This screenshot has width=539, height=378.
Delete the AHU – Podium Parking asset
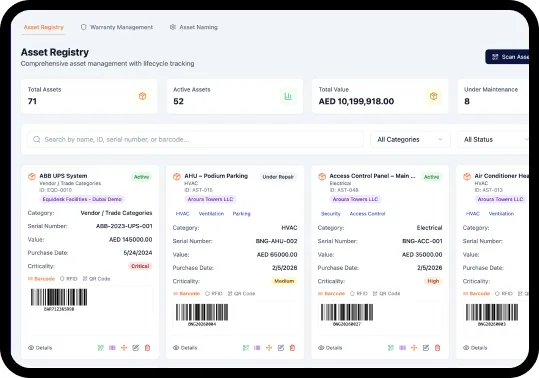(293, 348)
